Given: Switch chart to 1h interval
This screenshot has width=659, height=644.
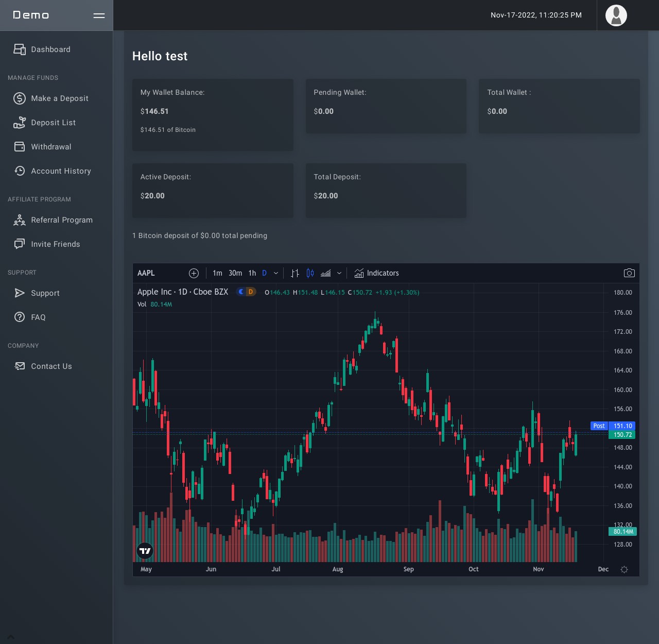Looking at the screenshot, I should click(252, 273).
